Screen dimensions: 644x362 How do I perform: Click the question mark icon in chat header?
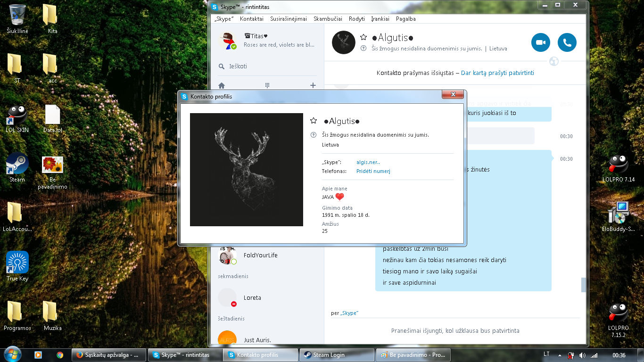pyautogui.click(x=363, y=49)
